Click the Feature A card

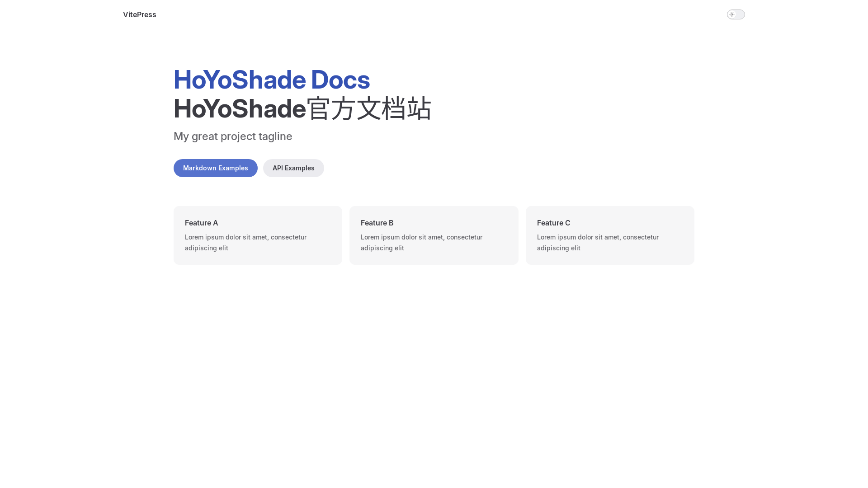click(x=258, y=235)
